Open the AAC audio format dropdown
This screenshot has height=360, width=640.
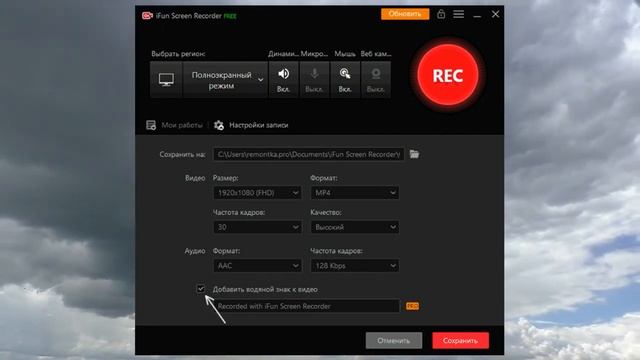click(x=257, y=266)
